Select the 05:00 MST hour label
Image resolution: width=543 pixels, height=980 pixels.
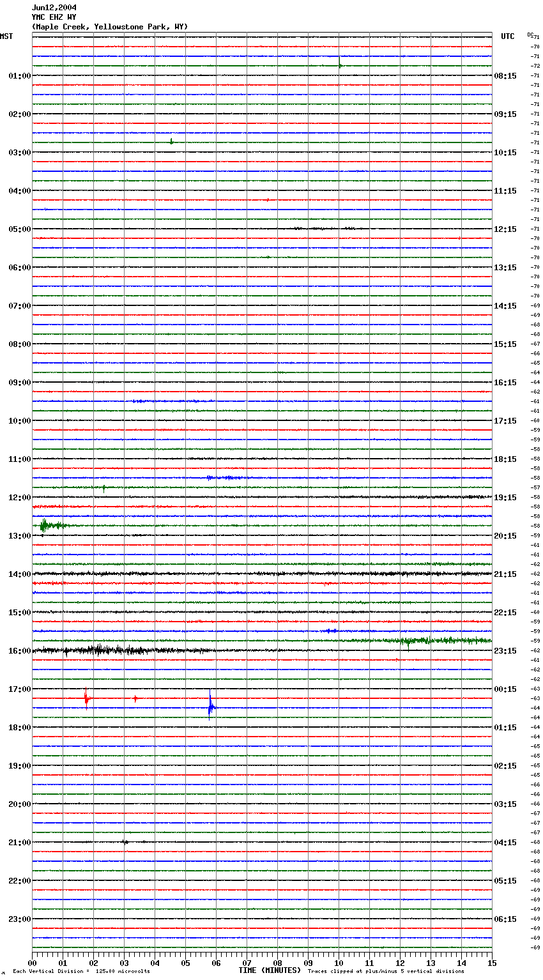tap(19, 229)
